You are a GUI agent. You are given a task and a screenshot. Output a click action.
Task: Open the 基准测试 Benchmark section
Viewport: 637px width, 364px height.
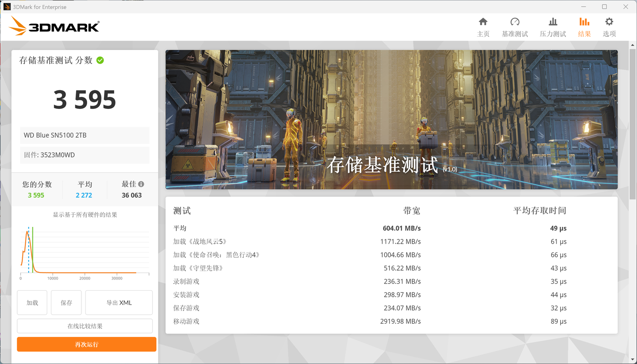click(514, 27)
